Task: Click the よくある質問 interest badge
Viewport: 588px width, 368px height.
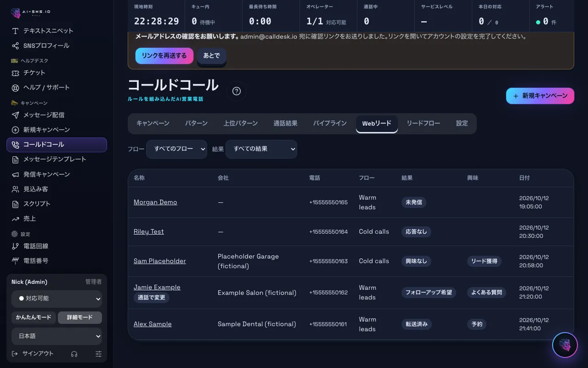Action: [487, 293]
